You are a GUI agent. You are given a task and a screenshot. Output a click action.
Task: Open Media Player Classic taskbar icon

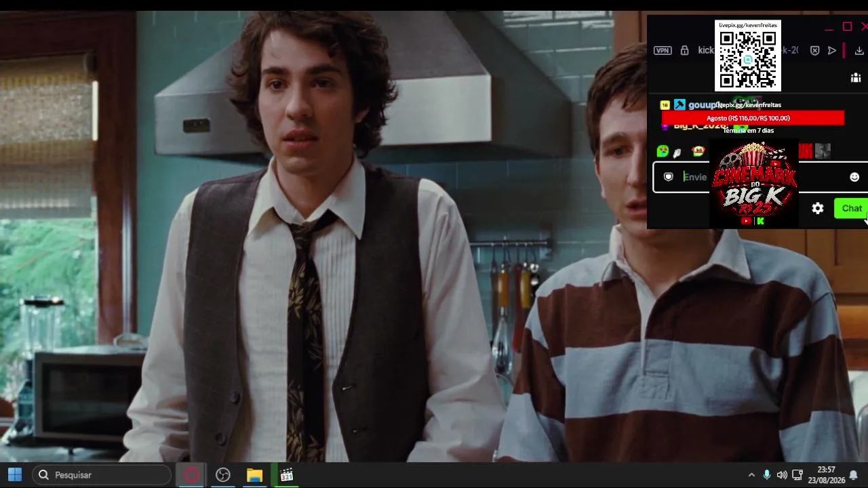point(286,475)
